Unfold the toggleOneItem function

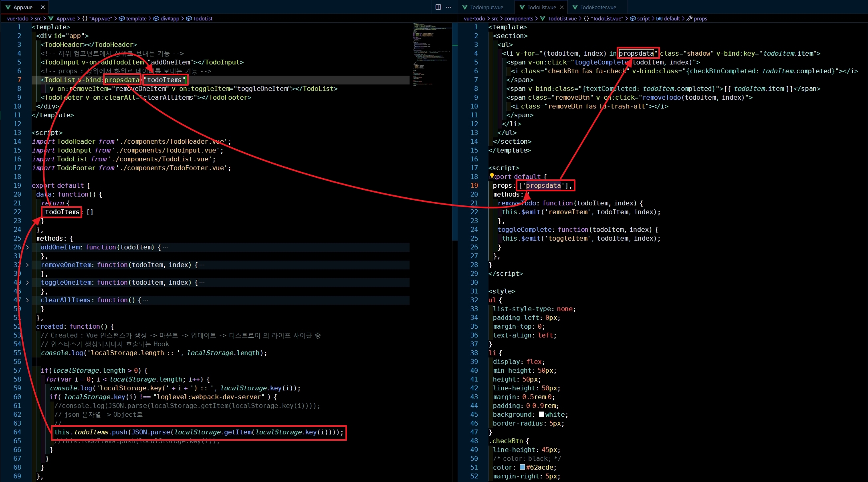(x=27, y=283)
